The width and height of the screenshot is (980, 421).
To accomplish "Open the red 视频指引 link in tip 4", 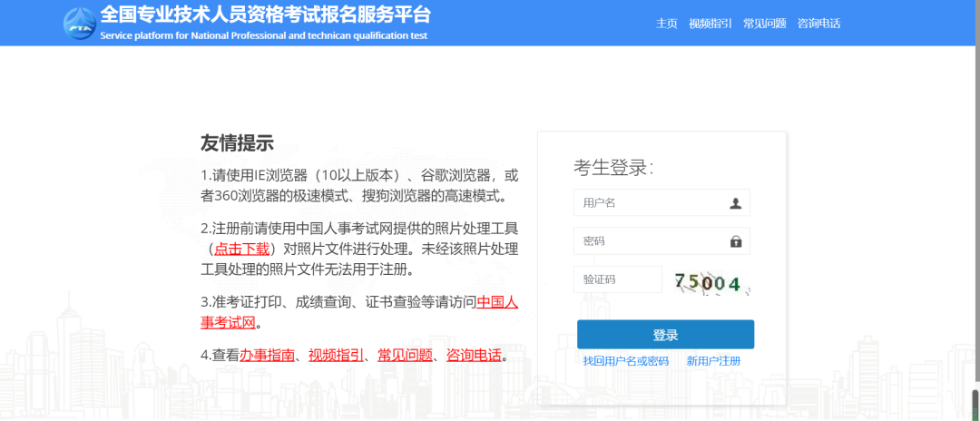I will 336,355.
